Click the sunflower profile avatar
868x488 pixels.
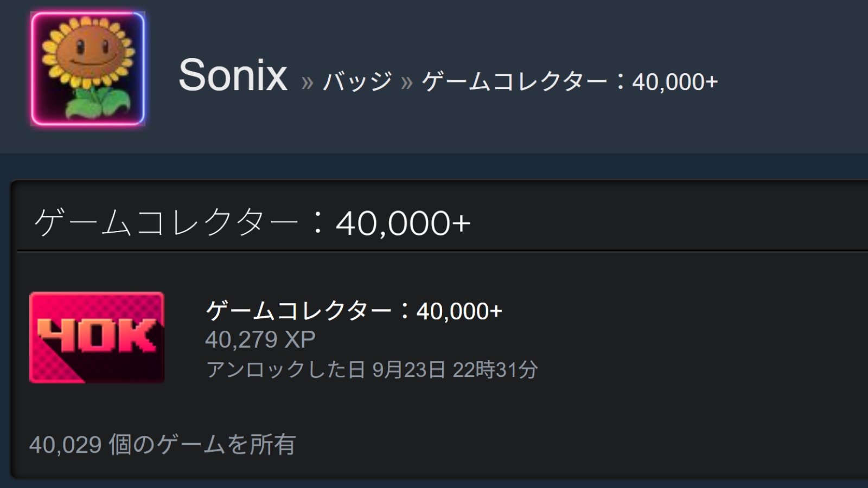point(88,69)
